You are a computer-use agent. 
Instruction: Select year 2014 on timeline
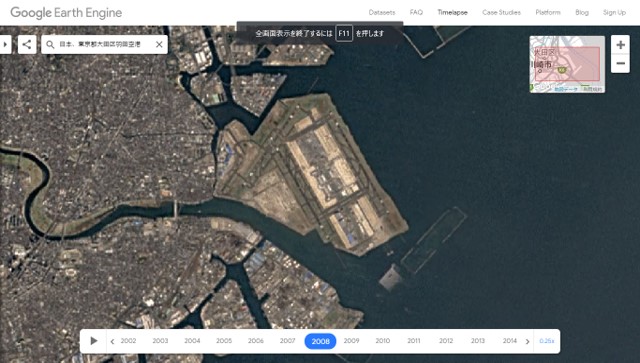(509, 341)
